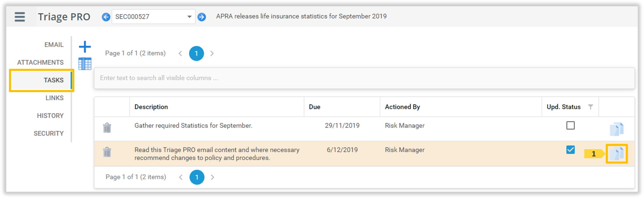Select page 1 button in top pager
Viewport: 644px width, 198px height.
196,54
